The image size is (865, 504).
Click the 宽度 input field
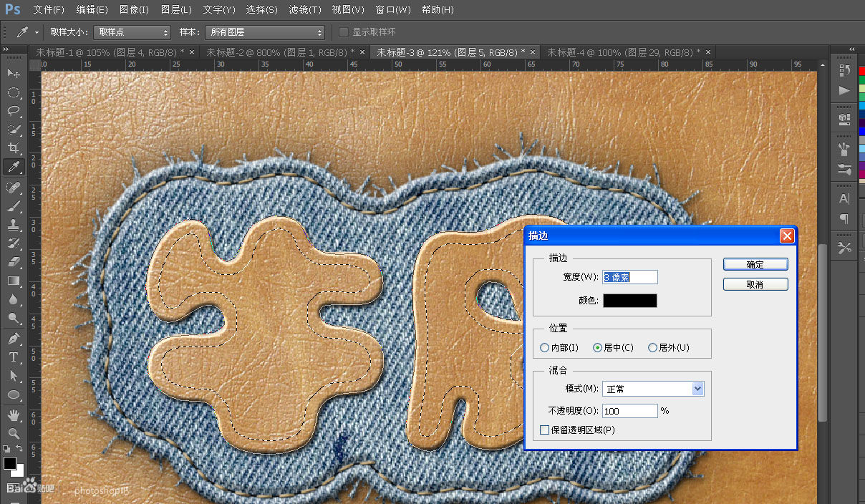[630, 277]
